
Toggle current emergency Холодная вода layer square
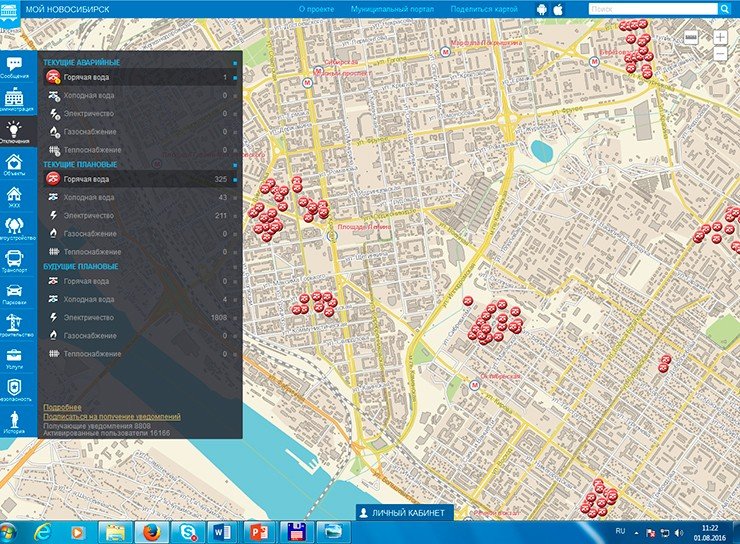tap(235, 96)
